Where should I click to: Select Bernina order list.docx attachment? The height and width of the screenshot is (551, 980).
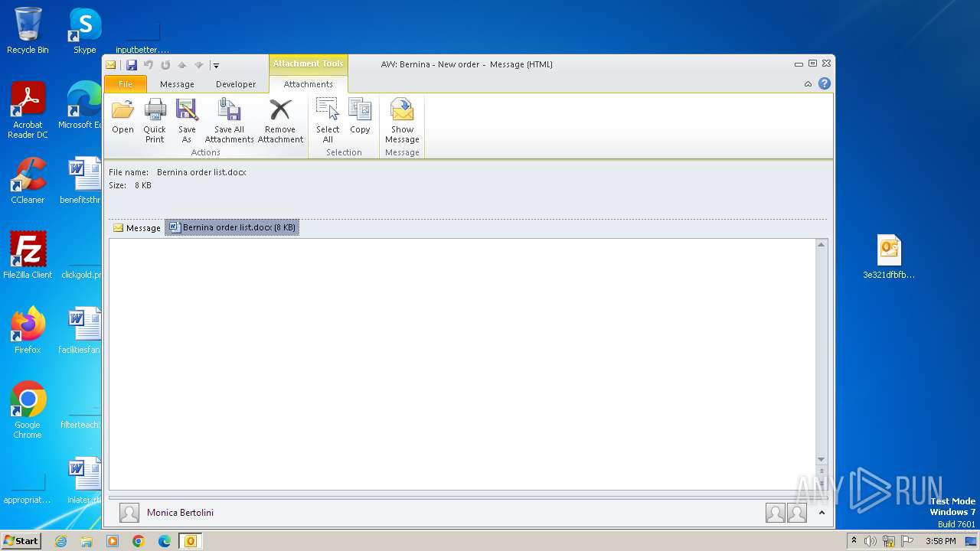[x=232, y=227]
